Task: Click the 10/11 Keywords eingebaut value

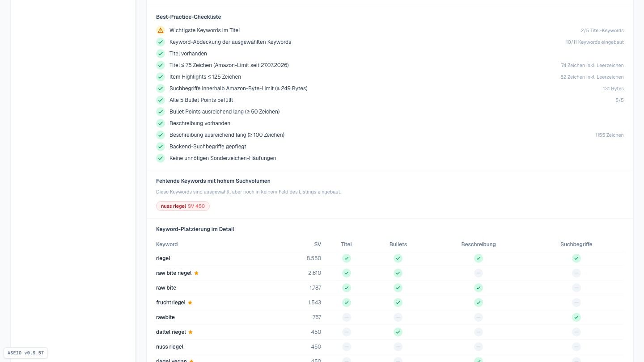Action: (595, 42)
